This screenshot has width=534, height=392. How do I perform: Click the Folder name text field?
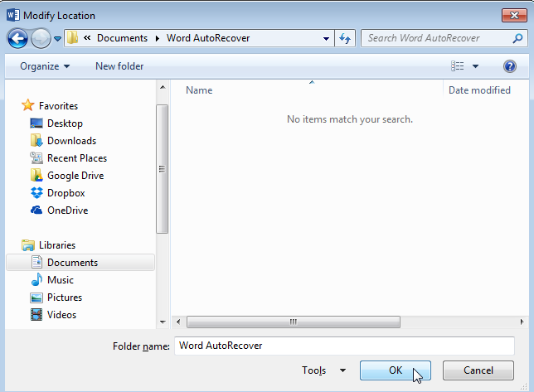click(344, 346)
